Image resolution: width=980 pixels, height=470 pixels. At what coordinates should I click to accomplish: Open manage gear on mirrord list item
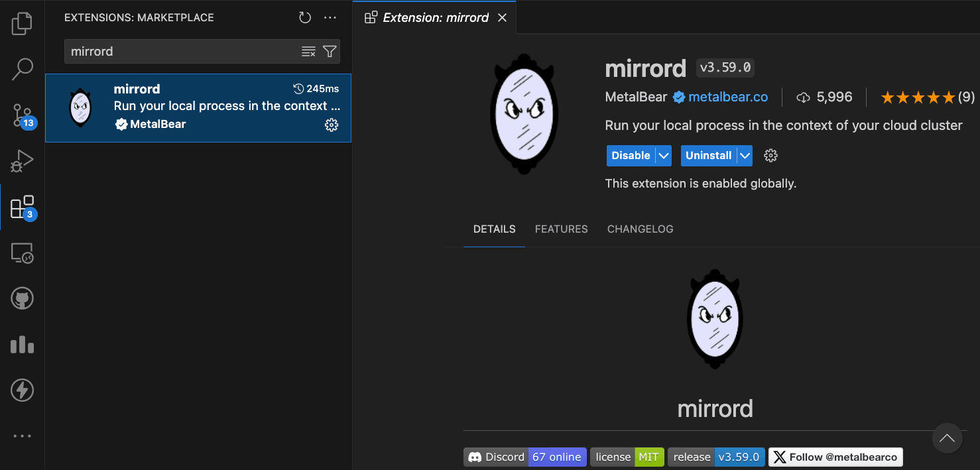click(332, 125)
